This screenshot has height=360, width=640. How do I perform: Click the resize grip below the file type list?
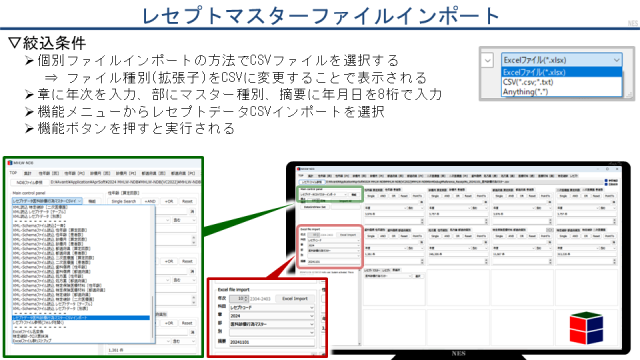point(629,95)
